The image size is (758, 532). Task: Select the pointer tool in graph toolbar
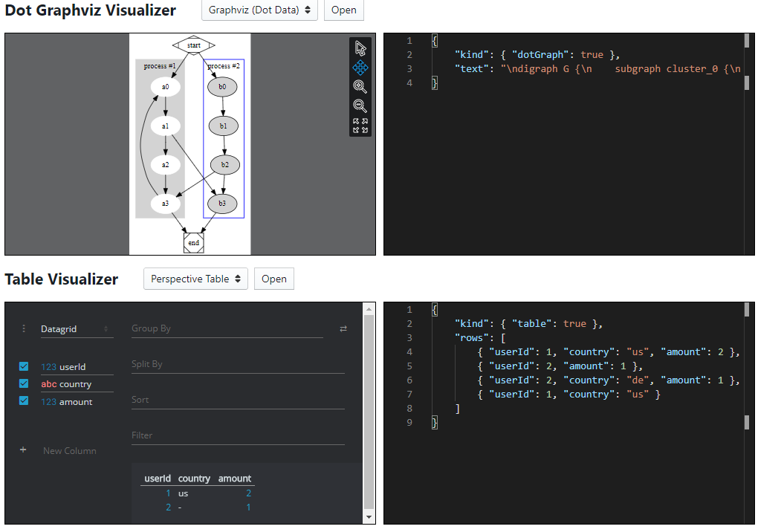coord(360,48)
